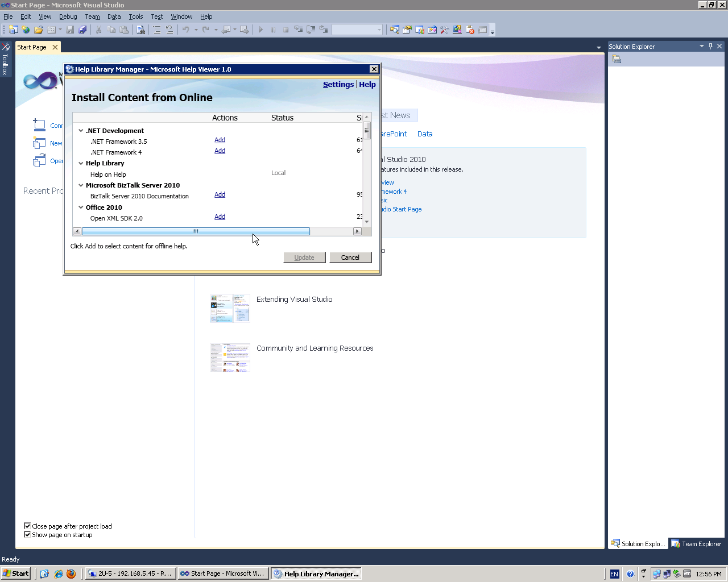Click the Navigate Forward icon
Image resolution: width=728 pixels, height=582 pixels.
click(x=244, y=30)
